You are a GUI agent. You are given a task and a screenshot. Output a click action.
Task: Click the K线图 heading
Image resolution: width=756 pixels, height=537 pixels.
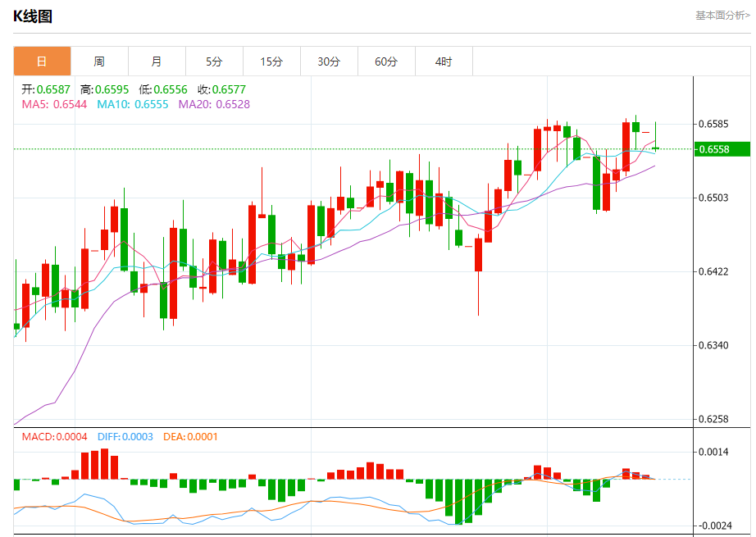coord(32,16)
